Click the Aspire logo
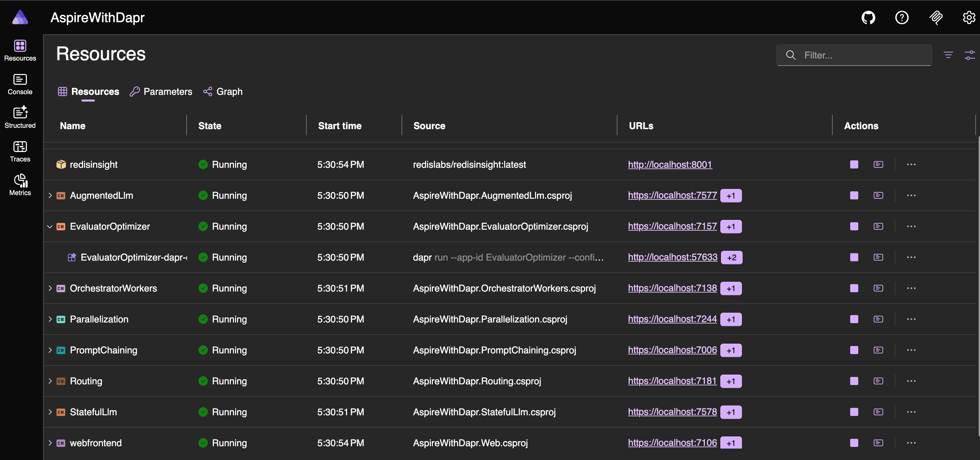 pyautogui.click(x=20, y=17)
